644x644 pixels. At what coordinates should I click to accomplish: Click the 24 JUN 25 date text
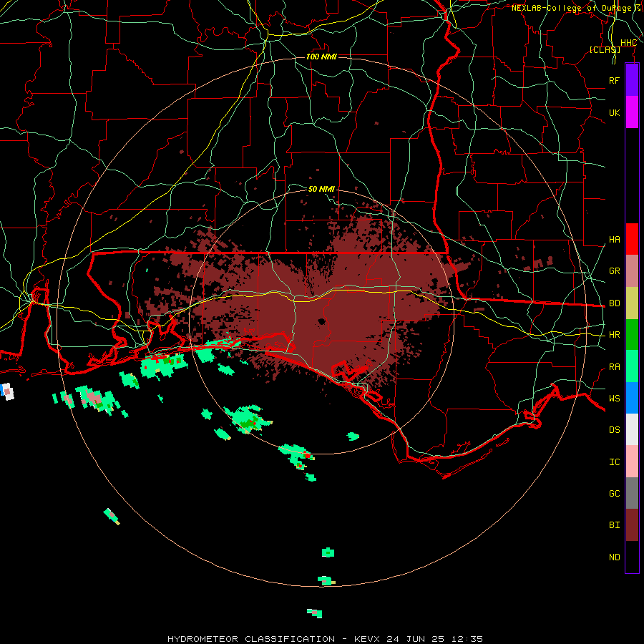[415, 639]
